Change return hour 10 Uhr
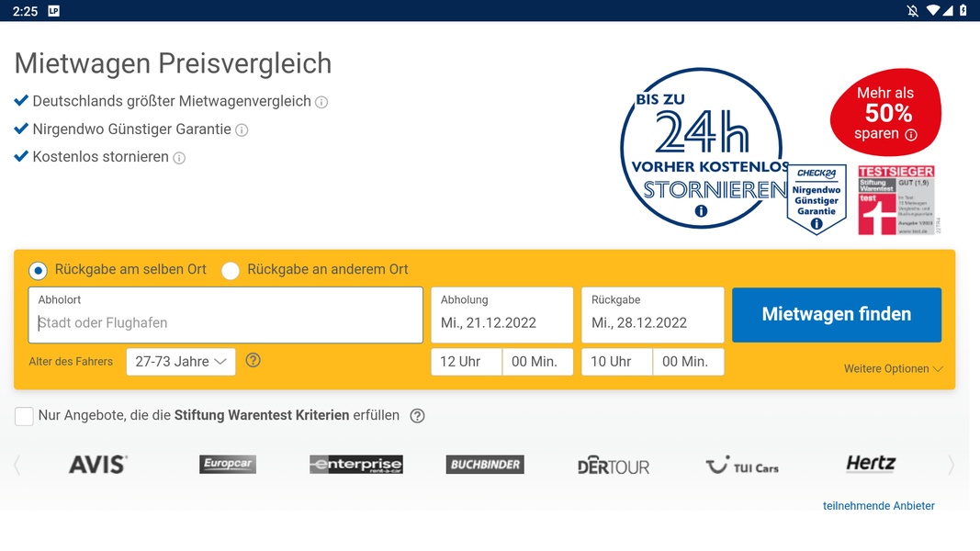This screenshot has width=980, height=551. [617, 362]
